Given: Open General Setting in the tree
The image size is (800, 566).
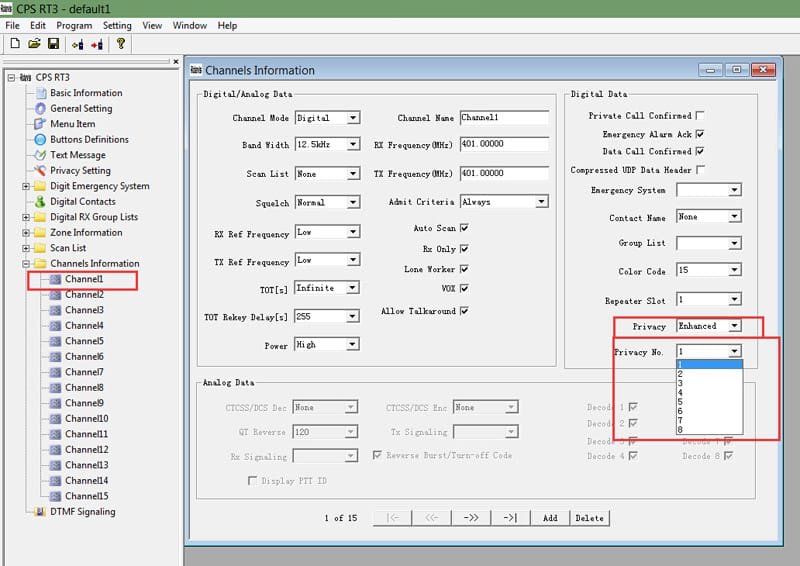Looking at the screenshot, I should point(81,108).
